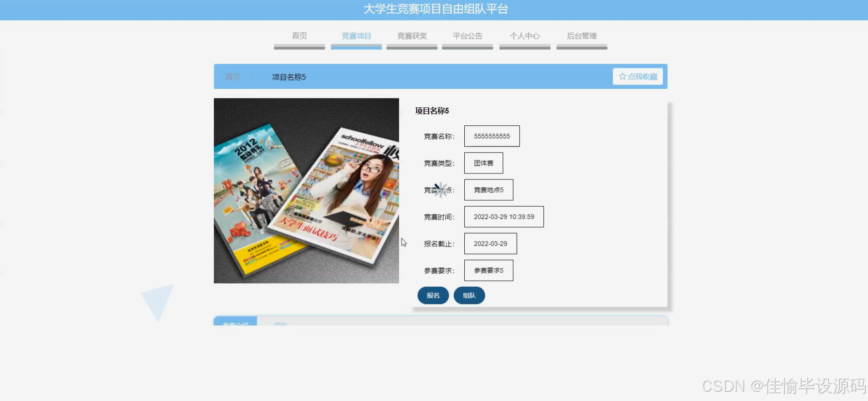Image resolution: width=868 pixels, height=401 pixels.
Task: Click the 竞赛时间 value 2022-03-29 10:39:59
Action: 504,216
